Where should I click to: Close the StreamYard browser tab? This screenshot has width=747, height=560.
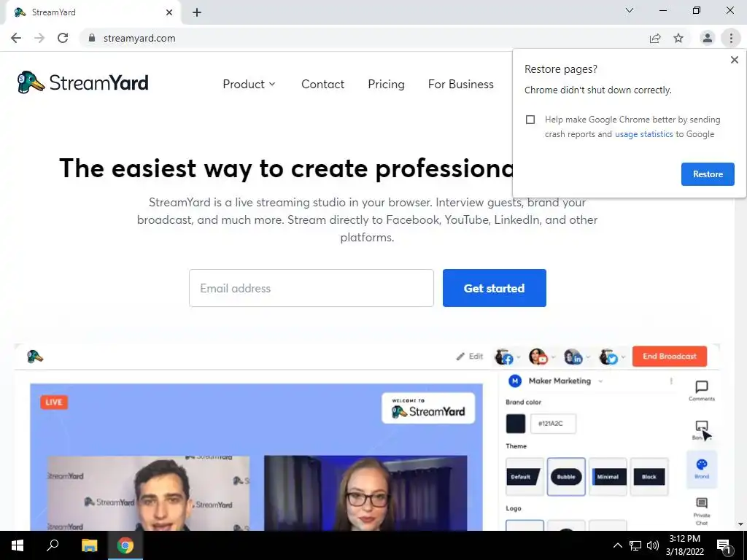[x=169, y=12]
